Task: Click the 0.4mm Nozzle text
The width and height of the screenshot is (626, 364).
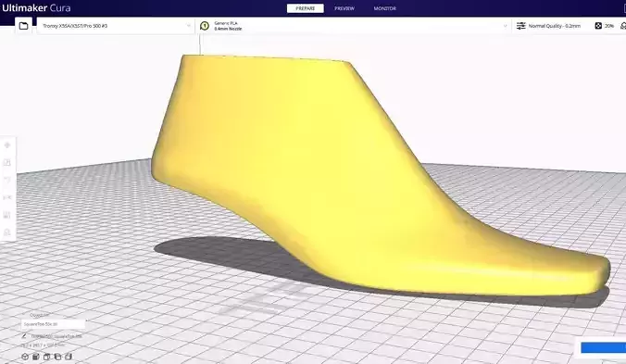Action: pyautogui.click(x=228, y=29)
